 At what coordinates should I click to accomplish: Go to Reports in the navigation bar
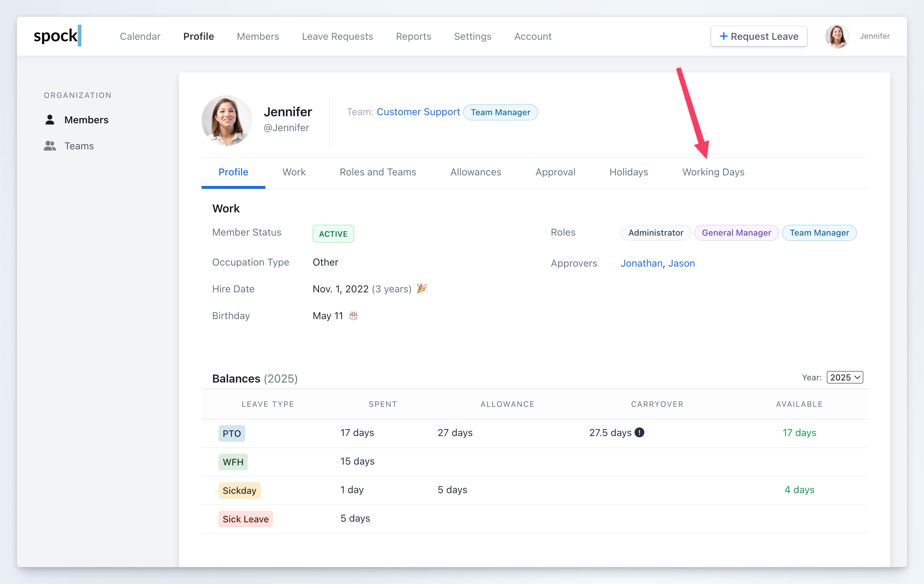tap(413, 36)
